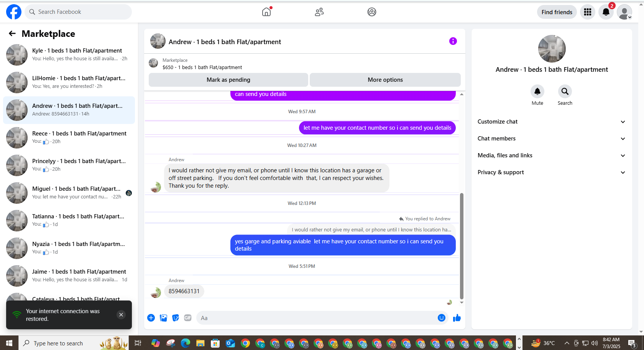Image resolution: width=644 pixels, height=350 pixels.
Task: Search within the conversation
Action: [565, 91]
